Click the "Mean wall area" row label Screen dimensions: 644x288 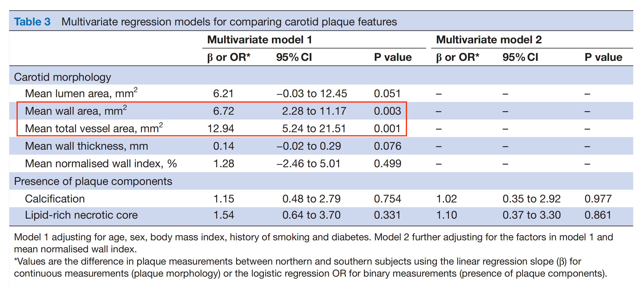(x=76, y=111)
